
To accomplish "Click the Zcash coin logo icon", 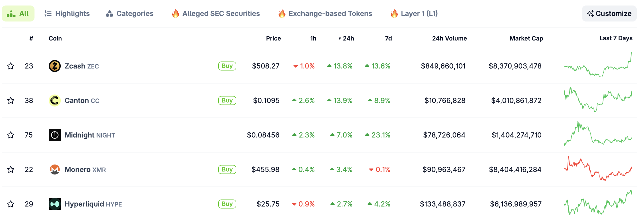I will point(54,66).
